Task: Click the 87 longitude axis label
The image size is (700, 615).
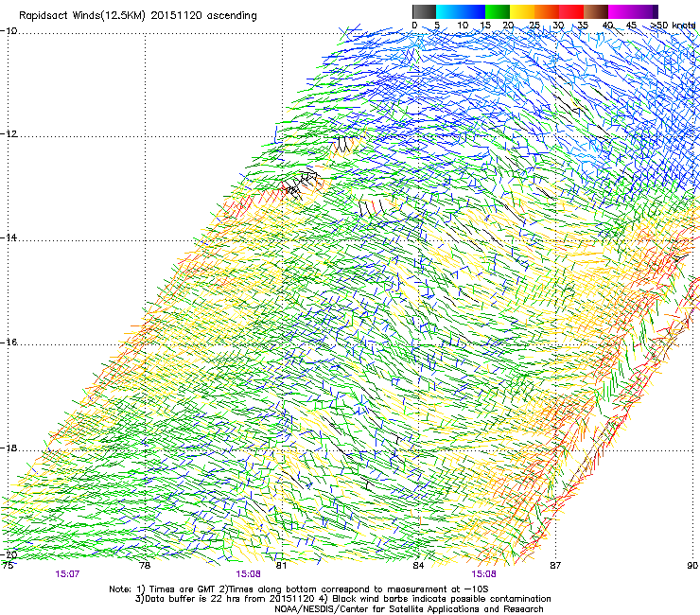Action: [x=555, y=566]
